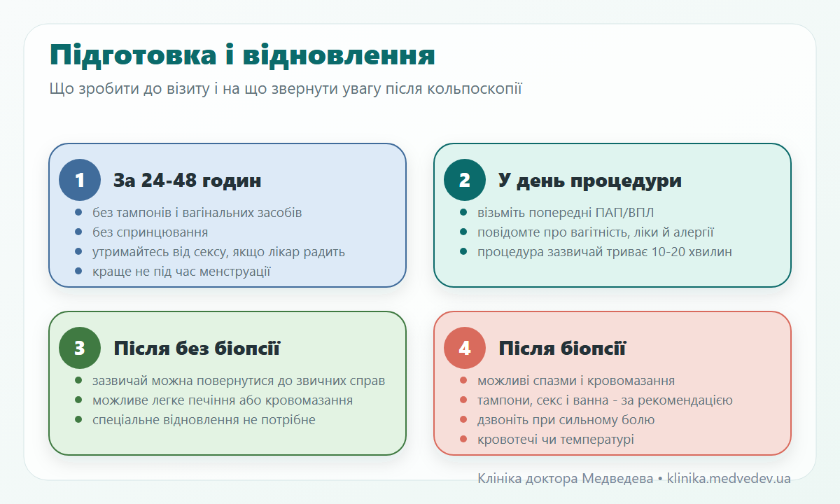
Task: Click 'кровотечі чи температурі'
Action: pos(556,440)
